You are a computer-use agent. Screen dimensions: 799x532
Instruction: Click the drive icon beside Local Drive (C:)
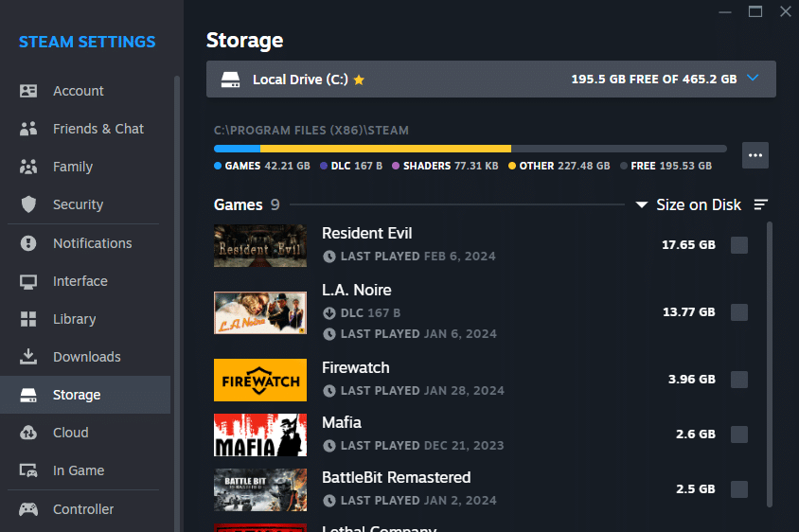[230, 80]
